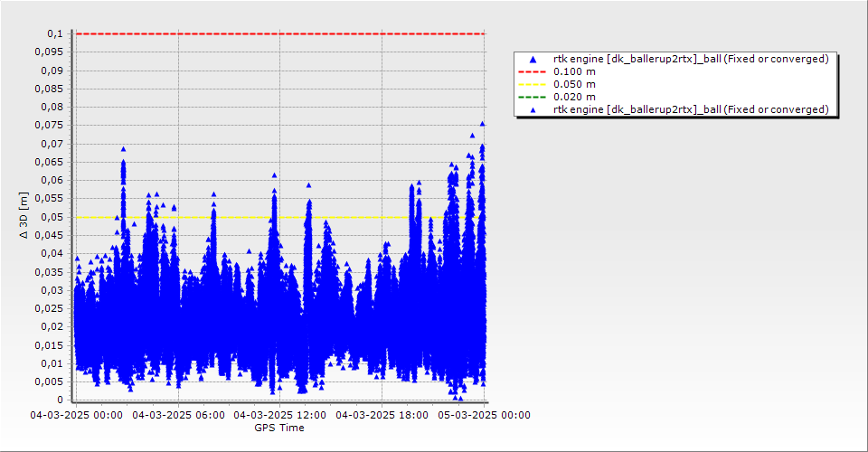Click the green dashed line legend swatch

532,98
